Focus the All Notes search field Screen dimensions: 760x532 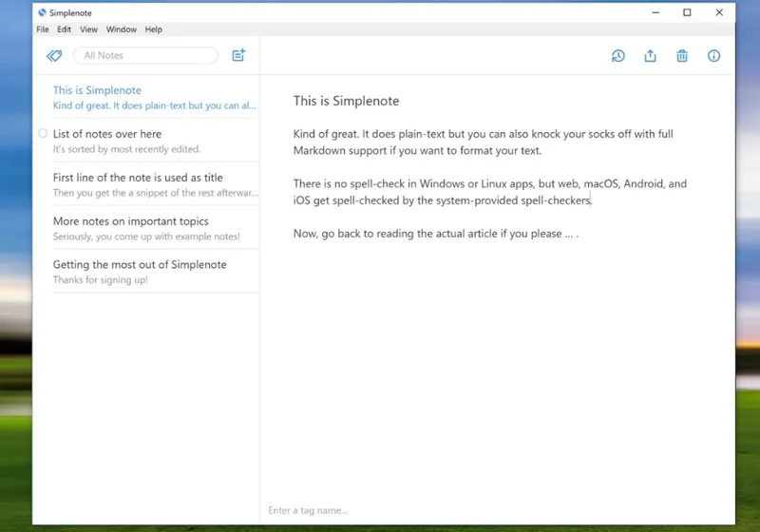point(145,55)
